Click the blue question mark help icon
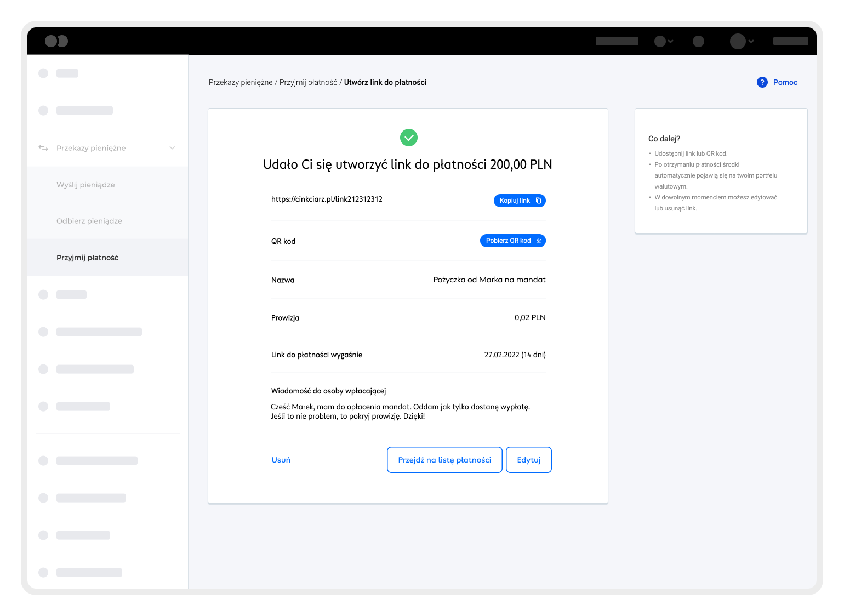This screenshot has height=616, width=844. click(762, 82)
